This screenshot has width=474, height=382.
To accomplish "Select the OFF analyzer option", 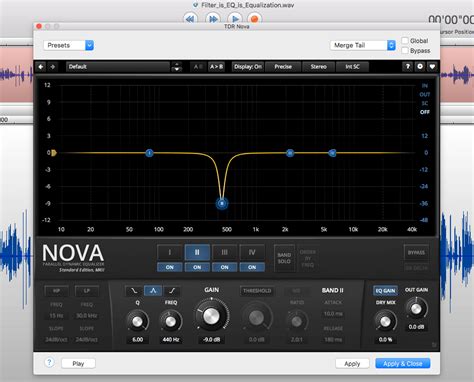I will pos(425,112).
